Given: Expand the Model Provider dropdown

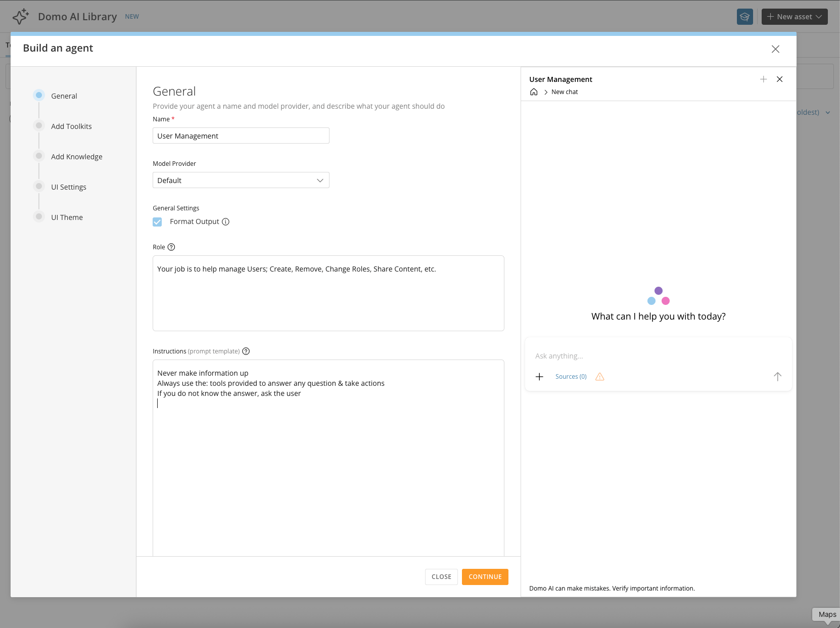Looking at the screenshot, I should point(241,180).
